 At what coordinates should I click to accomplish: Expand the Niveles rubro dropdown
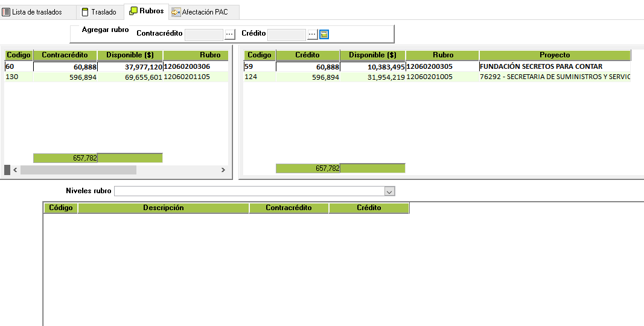(x=389, y=191)
